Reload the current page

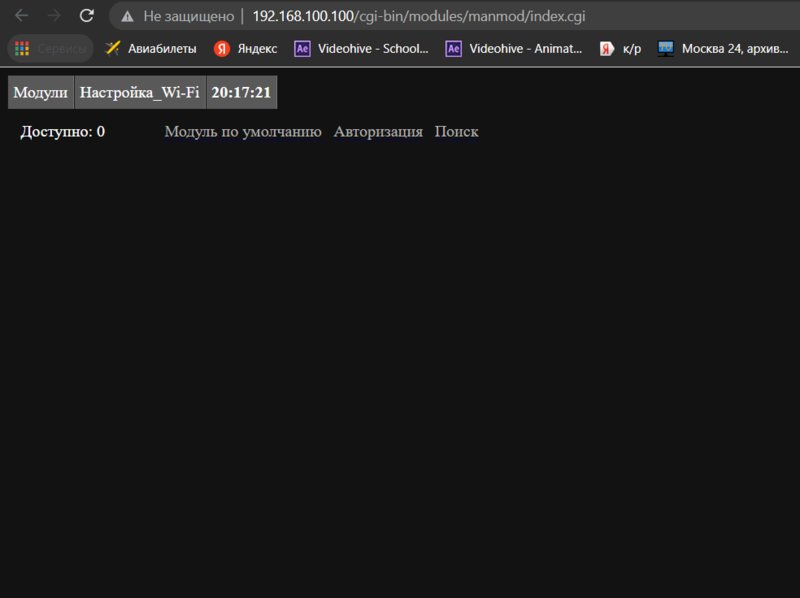pos(87,16)
